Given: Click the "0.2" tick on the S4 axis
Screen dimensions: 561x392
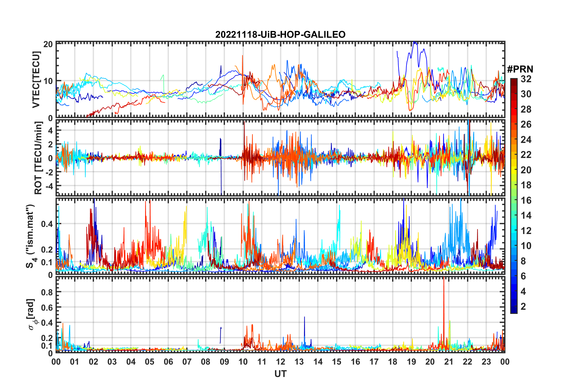Looking at the screenshot, I should coord(47,249).
